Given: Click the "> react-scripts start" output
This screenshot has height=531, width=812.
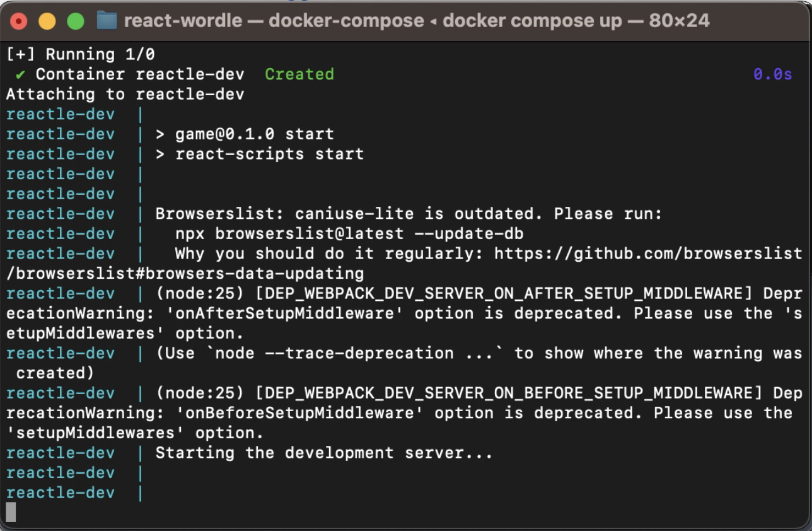Looking at the screenshot, I should pyautogui.click(x=260, y=155).
